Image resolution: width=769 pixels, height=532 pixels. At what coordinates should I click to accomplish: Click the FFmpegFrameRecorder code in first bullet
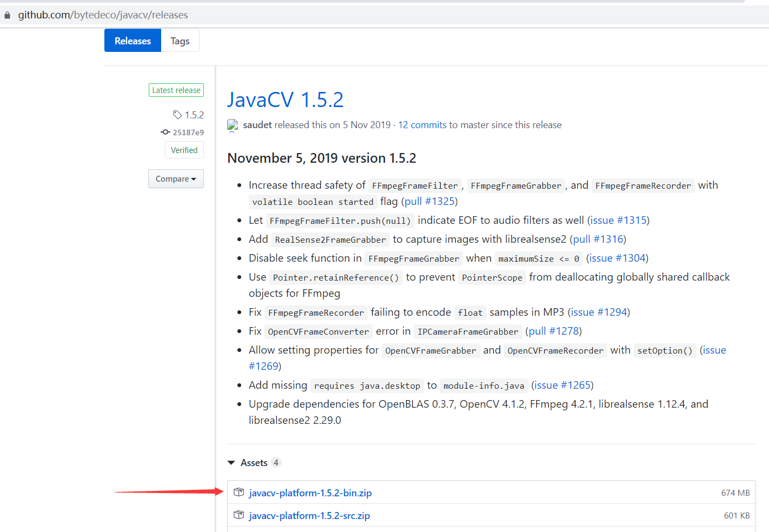(643, 185)
